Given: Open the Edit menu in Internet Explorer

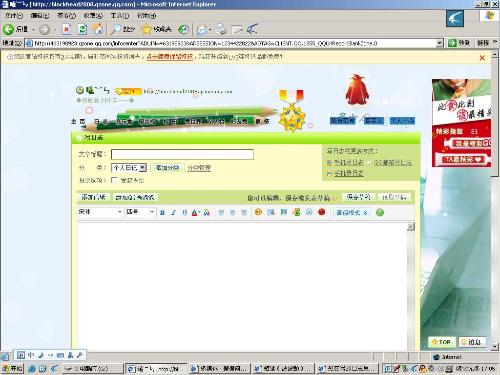Looking at the screenshot, I should pyautogui.click(x=40, y=15).
